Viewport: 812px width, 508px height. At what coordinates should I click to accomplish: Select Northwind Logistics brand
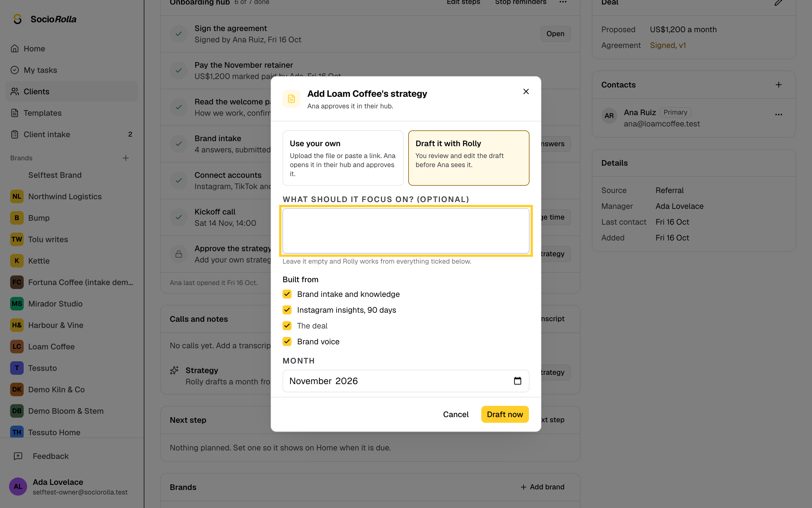tap(72, 196)
